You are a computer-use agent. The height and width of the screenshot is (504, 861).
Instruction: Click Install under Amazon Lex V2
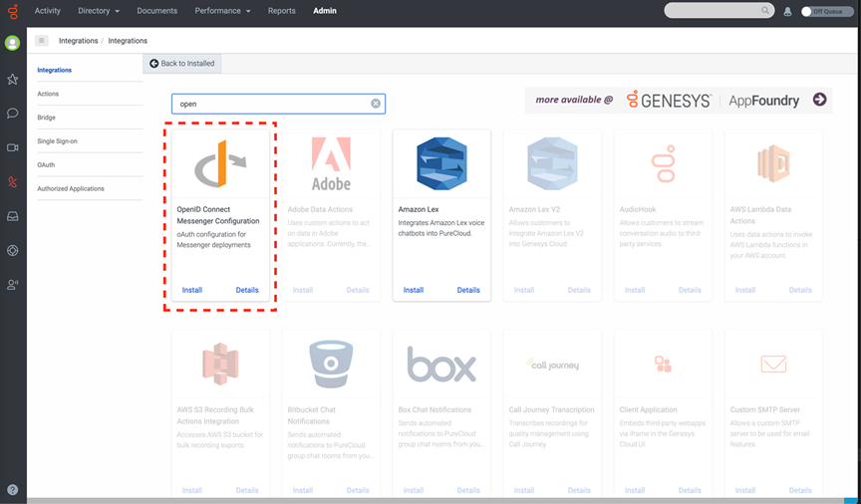[x=524, y=290]
